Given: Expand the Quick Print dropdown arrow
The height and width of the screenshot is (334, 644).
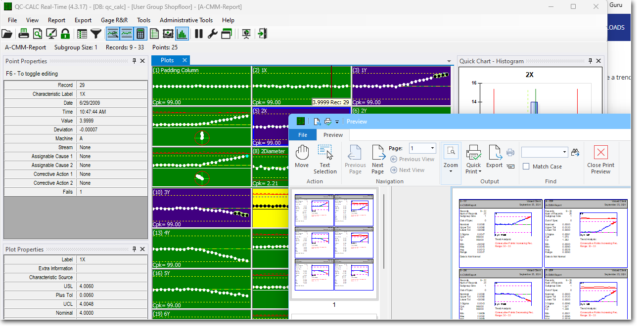Looking at the screenshot, I should pyautogui.click(x=480, y=171).
